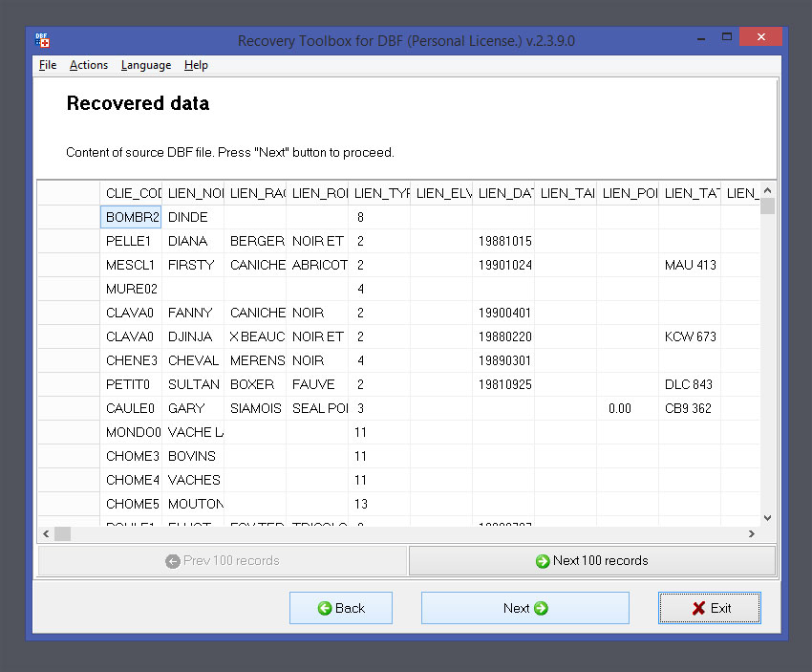The image size is (812, 672).
Task: Click the vertical scrollbar thumb
Action: tap(767, 206)
